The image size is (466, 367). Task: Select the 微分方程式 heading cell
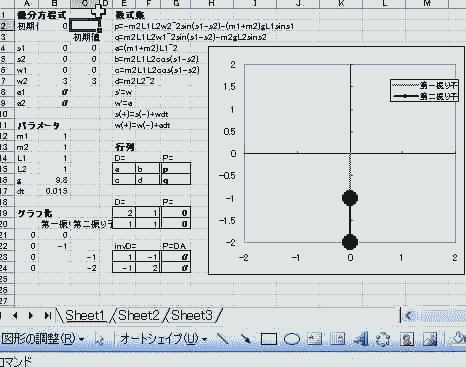(42, 15)
